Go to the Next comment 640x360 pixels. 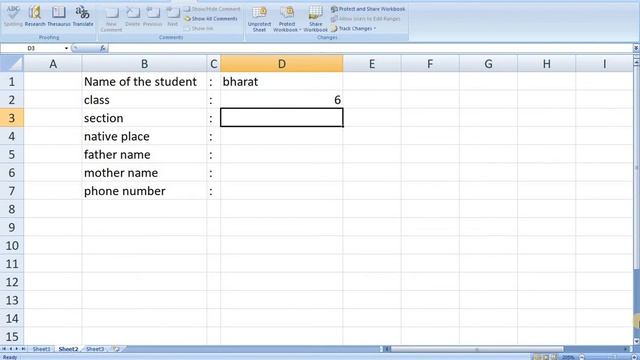point(173,16)
